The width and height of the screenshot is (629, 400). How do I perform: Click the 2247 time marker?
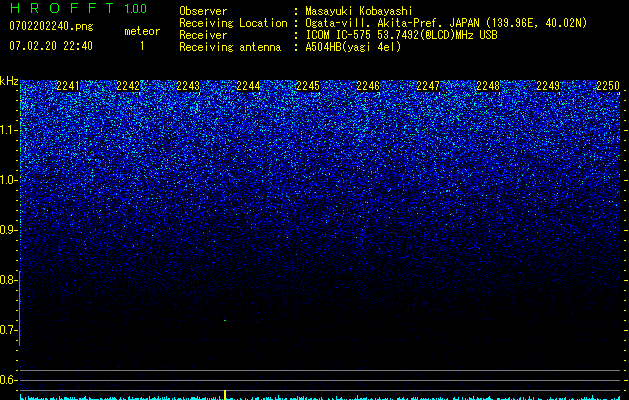click(x=428, y=86)
